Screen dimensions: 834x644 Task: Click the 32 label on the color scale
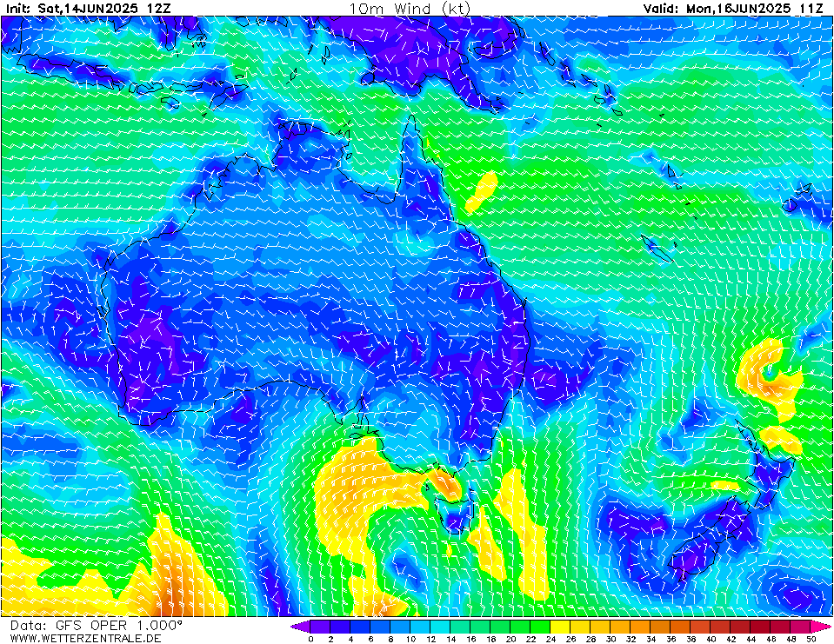631,639
